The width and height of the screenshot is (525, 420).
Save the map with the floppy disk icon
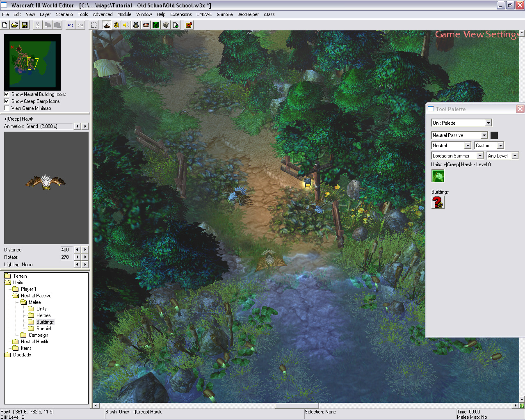point(25,25)
